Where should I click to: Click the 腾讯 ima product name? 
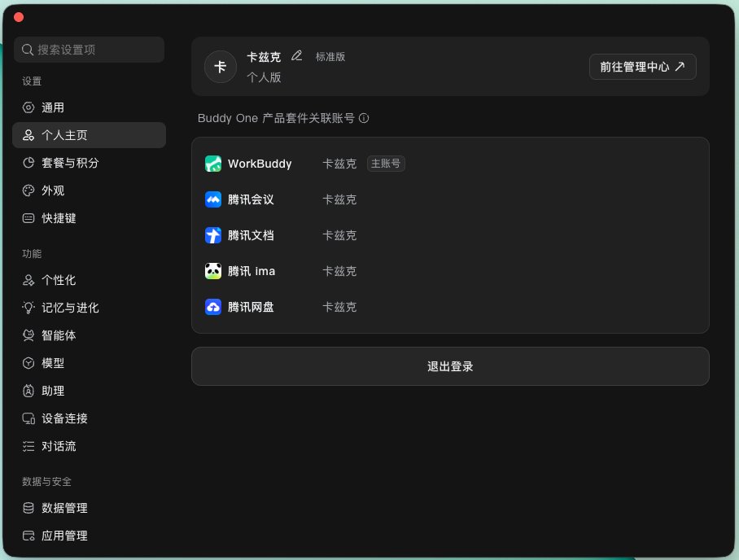(251, 271)
